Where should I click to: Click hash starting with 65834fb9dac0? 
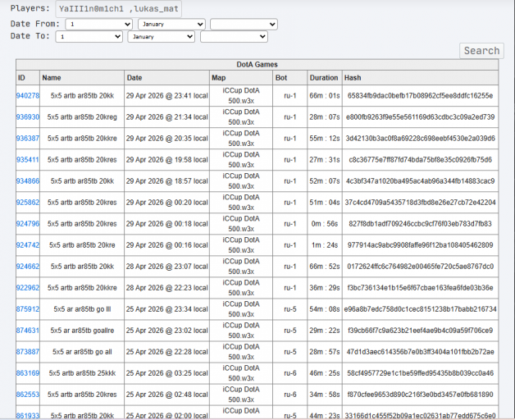(420, 96)
